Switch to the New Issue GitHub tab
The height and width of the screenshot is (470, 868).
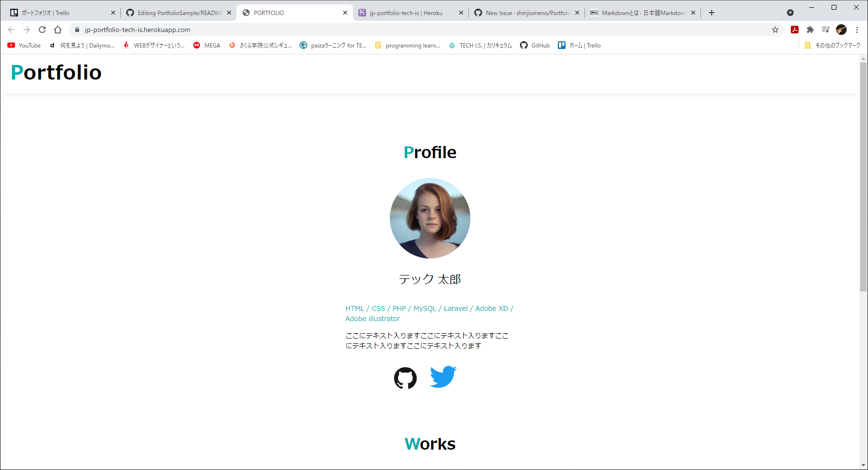(526, 13)
